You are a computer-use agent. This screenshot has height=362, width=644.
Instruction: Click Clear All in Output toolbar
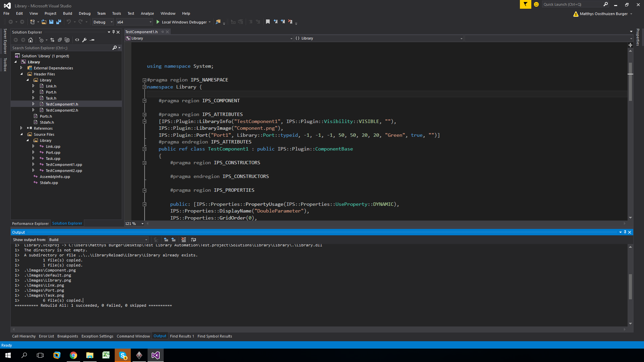(x=183, y=240)
